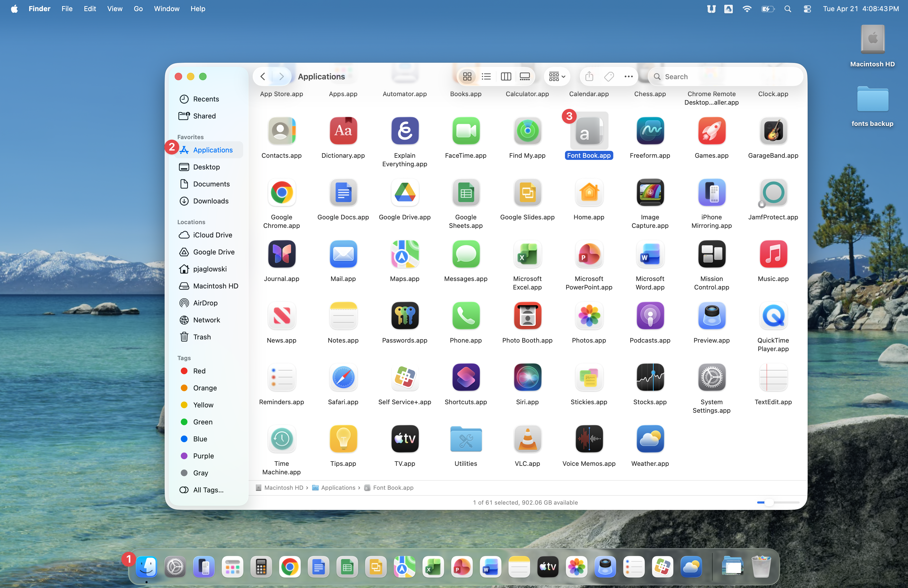Click All Tags... in sidebar
908x588 pixels.
208,490
